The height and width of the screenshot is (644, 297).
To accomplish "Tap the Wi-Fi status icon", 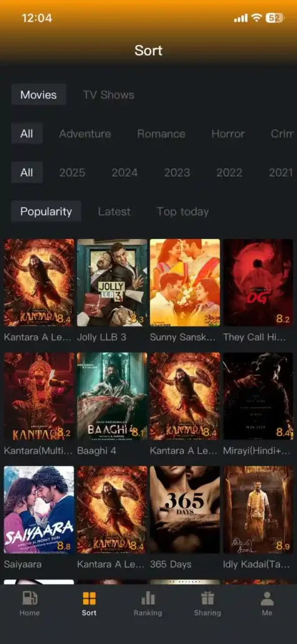I will 257,18.
